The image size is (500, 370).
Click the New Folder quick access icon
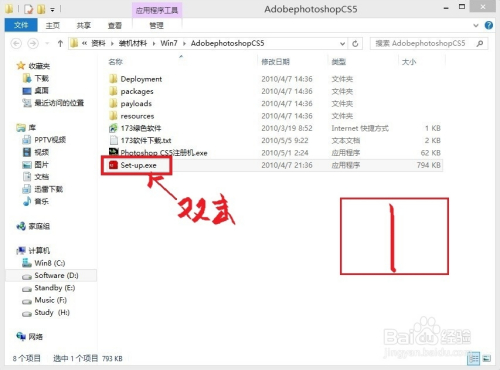41,9
